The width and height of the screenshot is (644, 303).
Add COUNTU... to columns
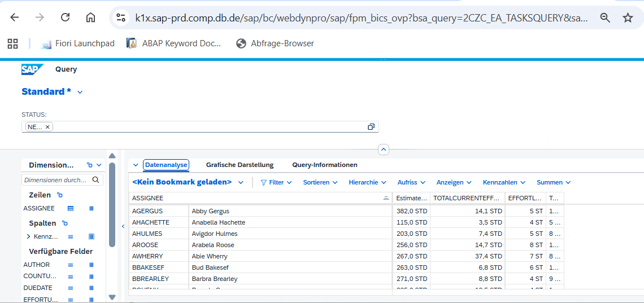pyautogui.click(x=92, y=276)
